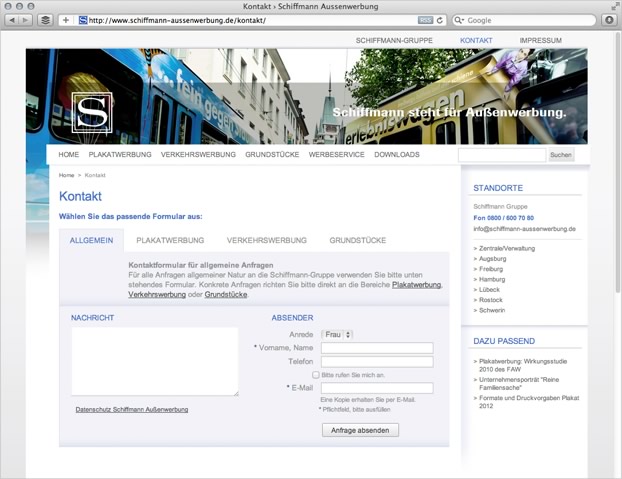The width and height of the screenshot is (622, 479).
Task: Click the info@schiffmann-aussenwerbung.de email
Action: [x=524, y=229]
